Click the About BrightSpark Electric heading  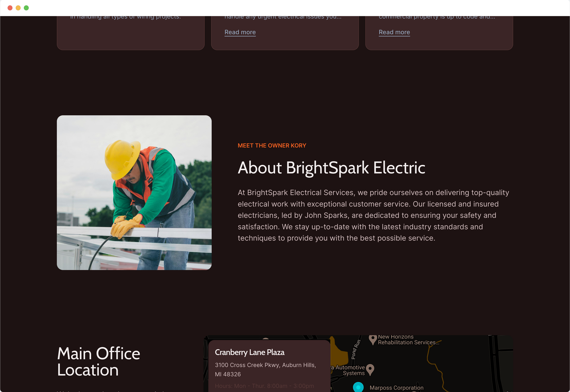pos(331,168)
